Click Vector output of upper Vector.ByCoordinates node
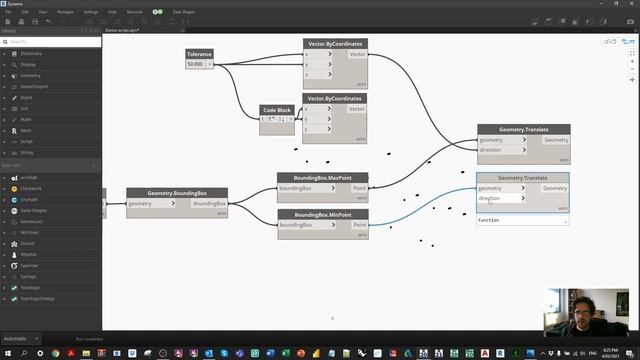The height and width of the screenshot is (360, 640). tap(358, 54)
